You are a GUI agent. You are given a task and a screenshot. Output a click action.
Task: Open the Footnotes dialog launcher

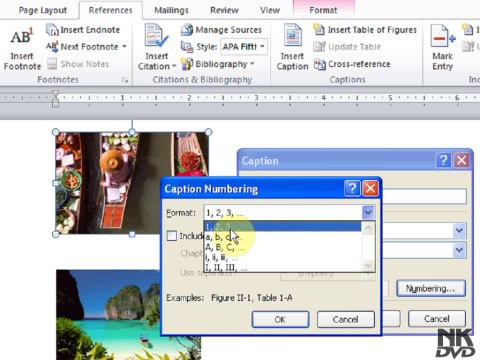pyautogui.click(x=125, y=80)
